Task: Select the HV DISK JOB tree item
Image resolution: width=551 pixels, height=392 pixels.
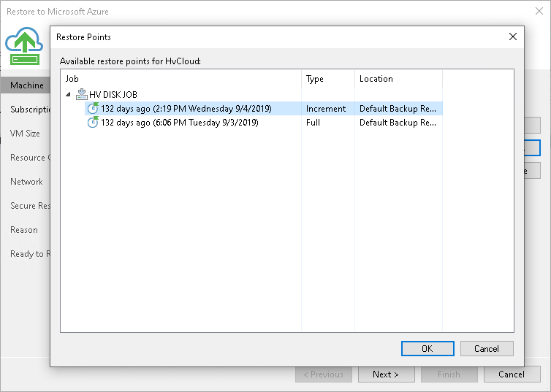Action: point(113,94)
